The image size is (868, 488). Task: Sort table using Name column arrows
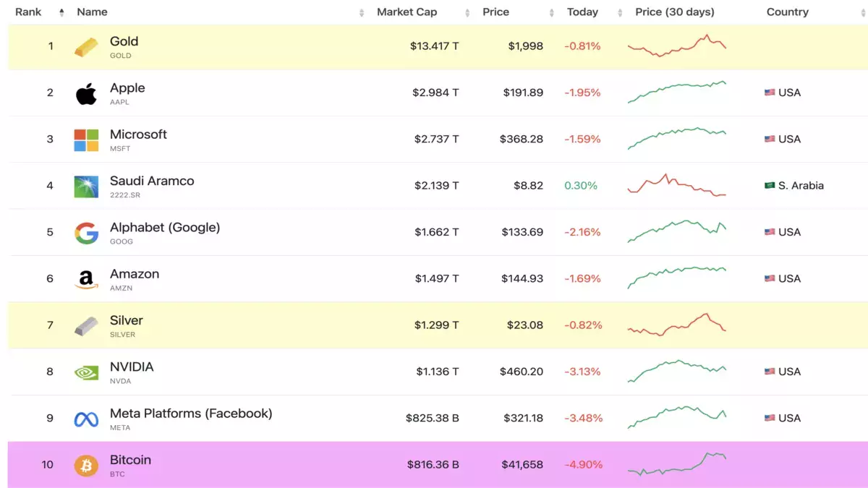click(x=362, y=12)
